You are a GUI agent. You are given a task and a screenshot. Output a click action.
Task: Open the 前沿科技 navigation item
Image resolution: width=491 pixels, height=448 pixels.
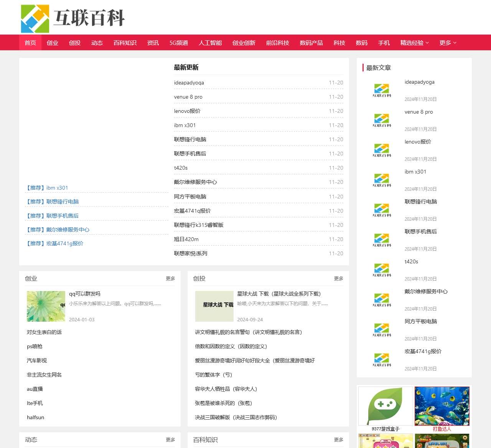pos(278,43)
